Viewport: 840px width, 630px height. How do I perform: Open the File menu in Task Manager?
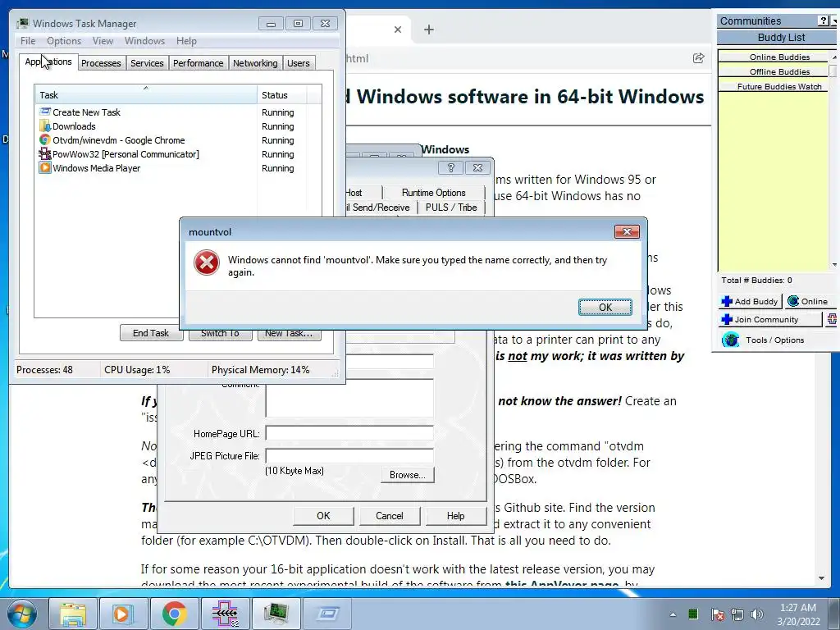tap(28, 41)
